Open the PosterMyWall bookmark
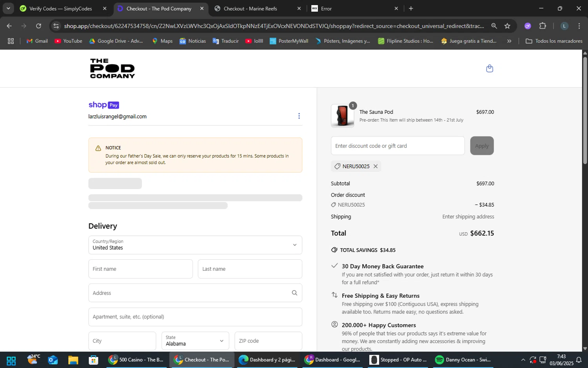Image resolution: width=588 pixels, height=368 pixels. pyautogui.click(x=289, y=41)
